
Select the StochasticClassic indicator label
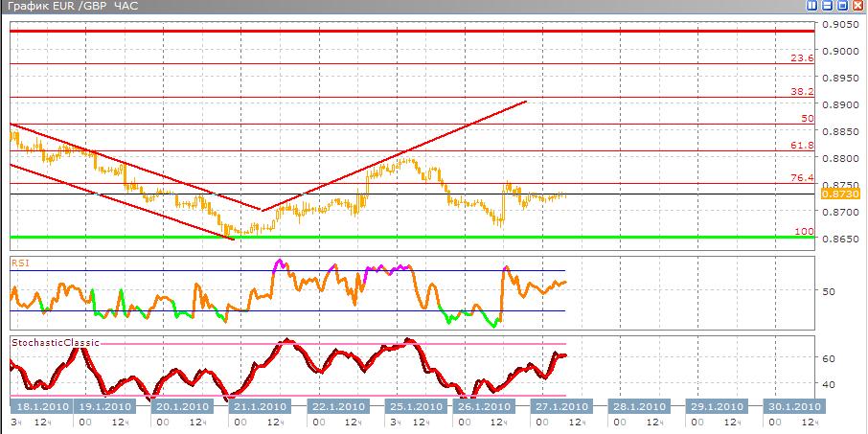pos(56,343)
